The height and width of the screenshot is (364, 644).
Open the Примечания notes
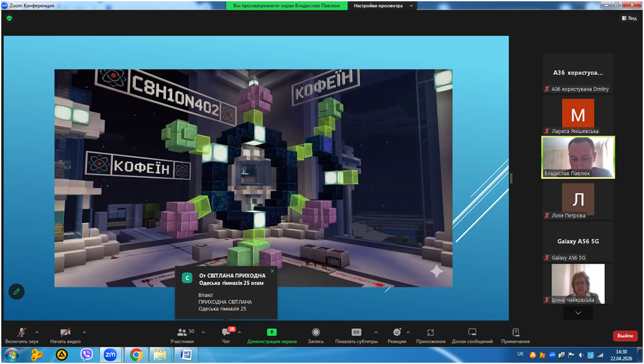pos(516,334)
